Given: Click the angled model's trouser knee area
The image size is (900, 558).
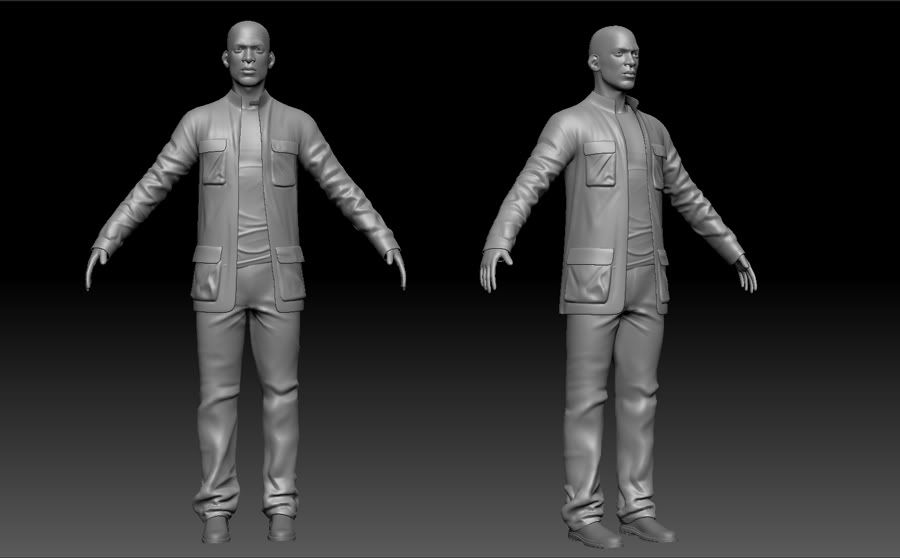Looking at the screenshot, I should pos(590,405).
